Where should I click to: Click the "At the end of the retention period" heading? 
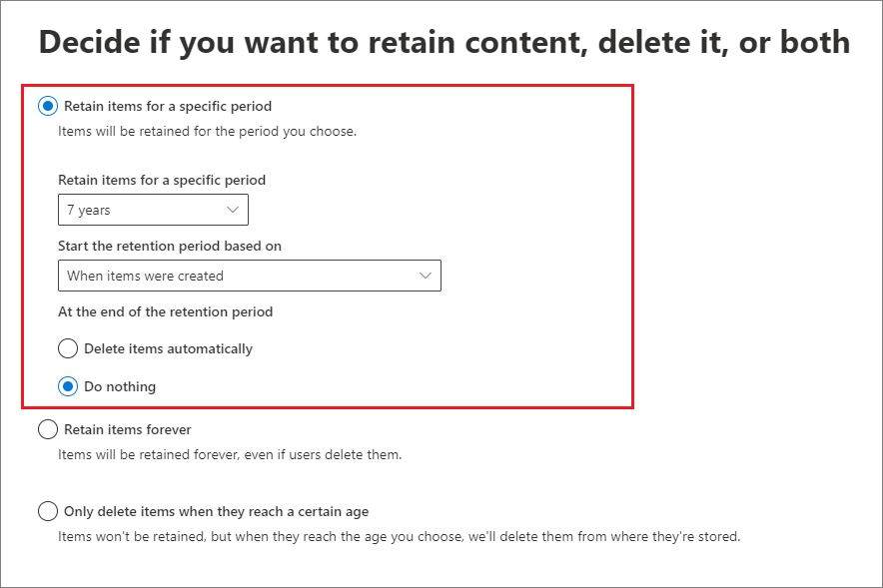[165, 311]
